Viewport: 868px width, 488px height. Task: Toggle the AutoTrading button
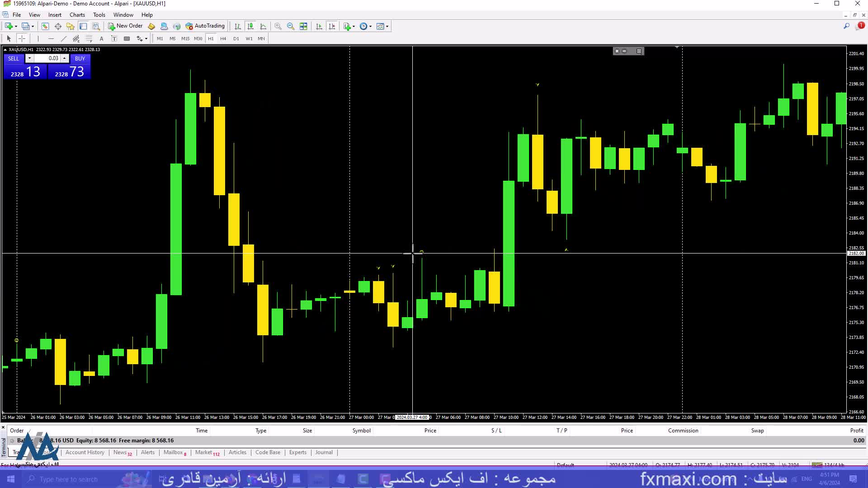coord(205,26)
